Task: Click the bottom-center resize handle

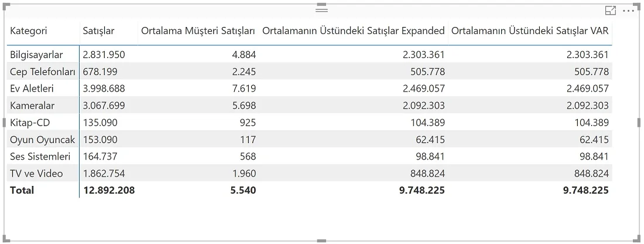Action: [x=321, y=240]
